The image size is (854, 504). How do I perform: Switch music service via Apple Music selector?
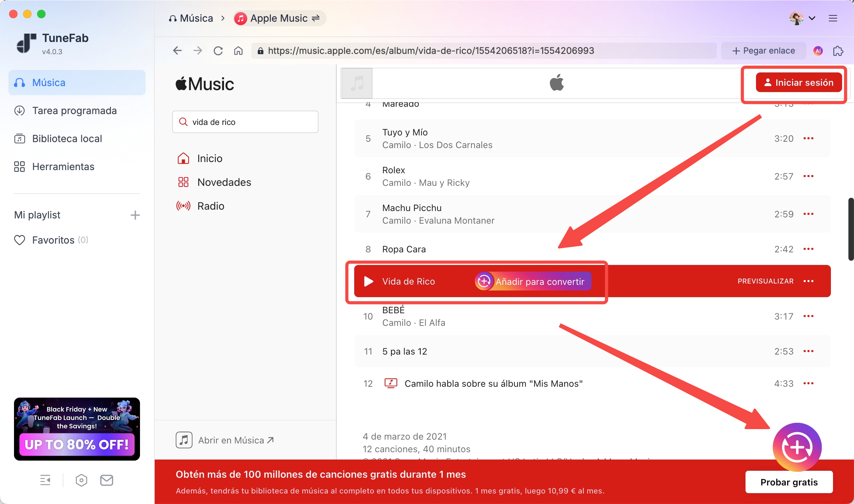click(x=280, y=18)
